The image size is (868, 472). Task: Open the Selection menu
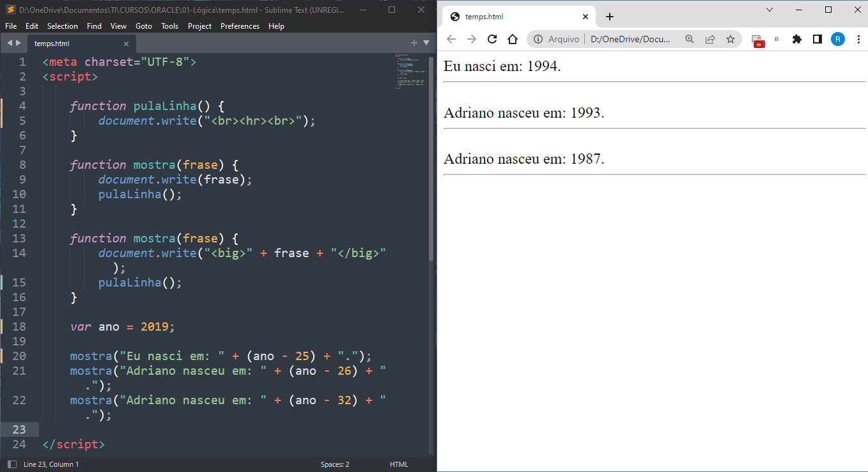63,26
